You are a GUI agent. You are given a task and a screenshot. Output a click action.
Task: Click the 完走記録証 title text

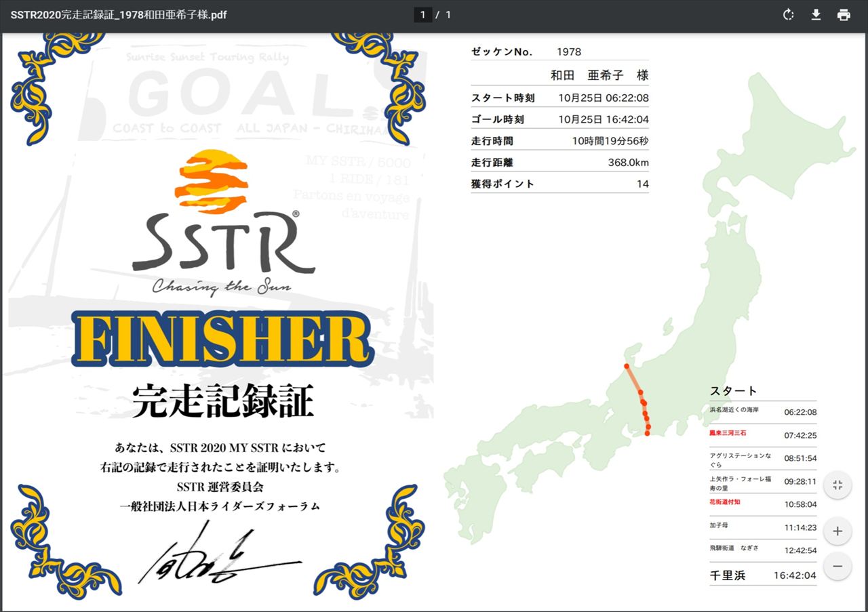point(222,401)
